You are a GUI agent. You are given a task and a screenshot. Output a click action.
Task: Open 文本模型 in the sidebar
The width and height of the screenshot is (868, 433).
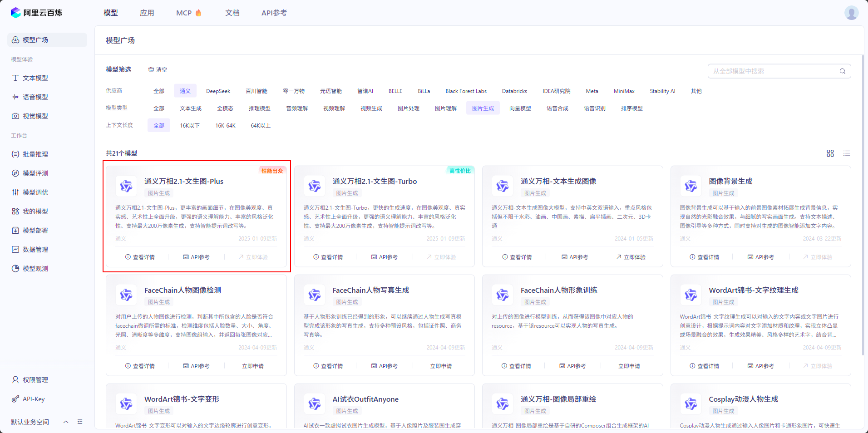click(x=47, y=78)
